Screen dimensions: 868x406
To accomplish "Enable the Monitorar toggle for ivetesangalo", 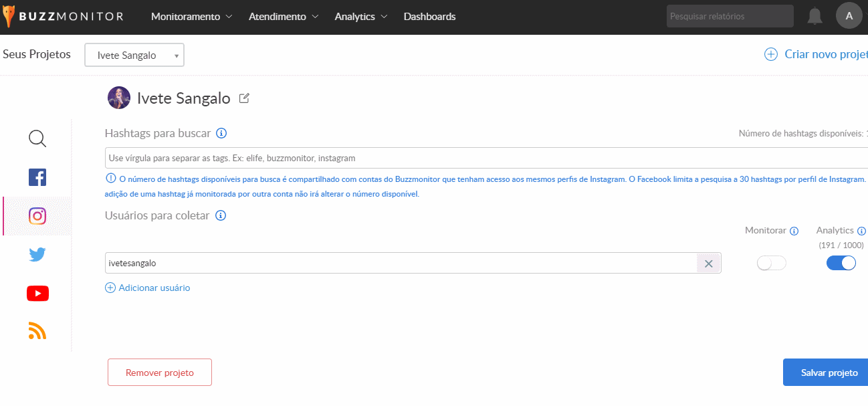I will [771, 264].
